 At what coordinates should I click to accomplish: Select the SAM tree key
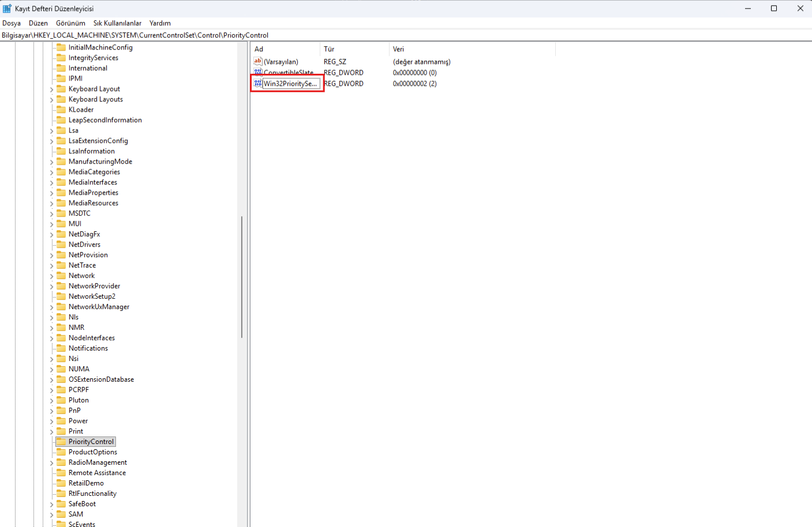pos(76,514)
